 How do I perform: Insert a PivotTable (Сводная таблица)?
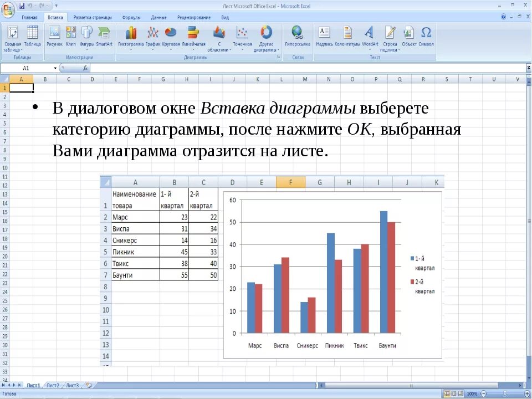click(x=13, y=39)
